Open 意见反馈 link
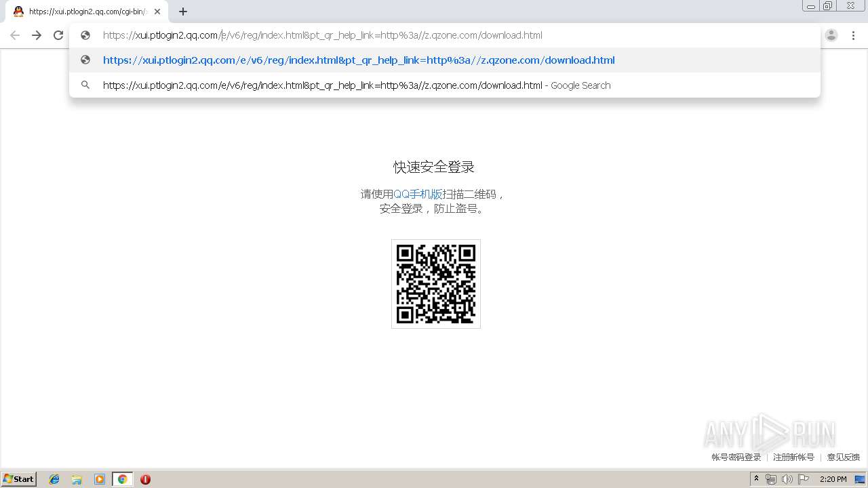The height and width of the screenshot is (488, 868). point(843,457)
